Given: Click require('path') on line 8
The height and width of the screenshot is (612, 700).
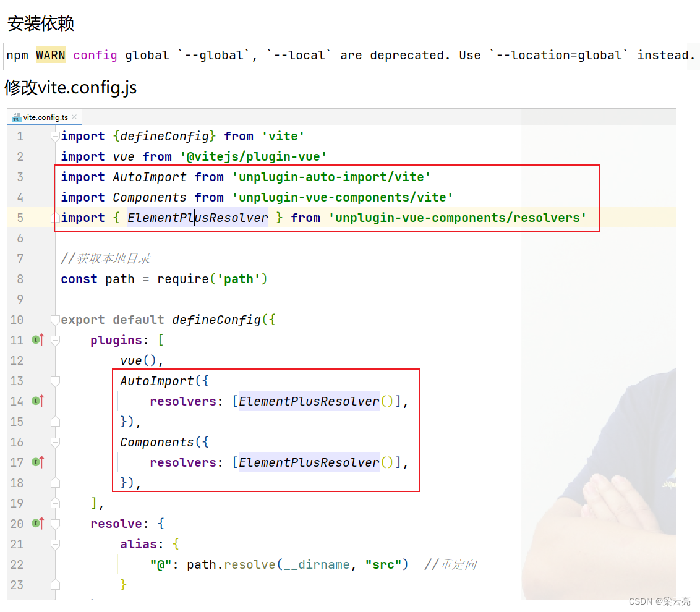Looking at the screenshot, I should coord(212,279).
